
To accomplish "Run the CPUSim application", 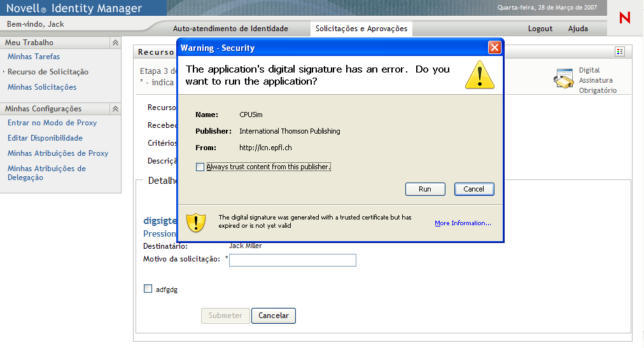I will pyautogui.click(x=425, y=189).
